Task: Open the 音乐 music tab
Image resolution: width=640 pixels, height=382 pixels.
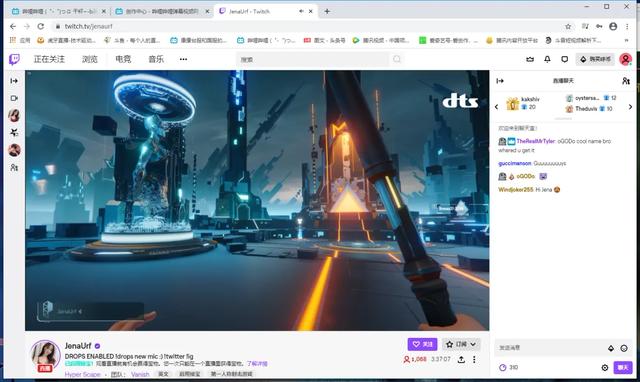Action: [156, 59]
